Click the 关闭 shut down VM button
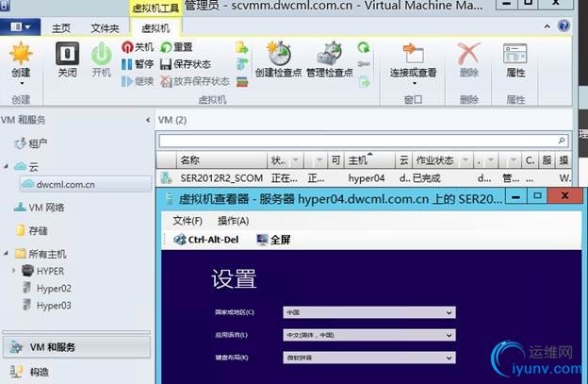The width and height of the screenshot is (588, 384). [x=67, y=59]
